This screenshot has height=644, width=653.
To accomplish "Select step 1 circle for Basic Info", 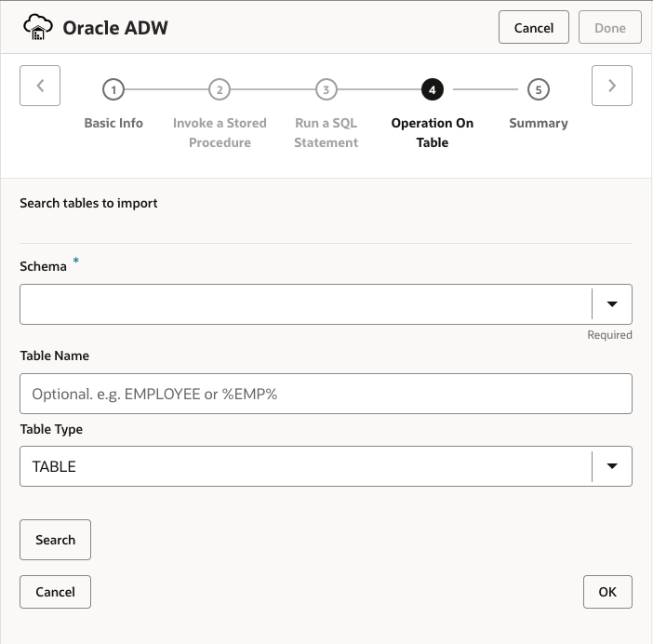I will coord(113,89).
